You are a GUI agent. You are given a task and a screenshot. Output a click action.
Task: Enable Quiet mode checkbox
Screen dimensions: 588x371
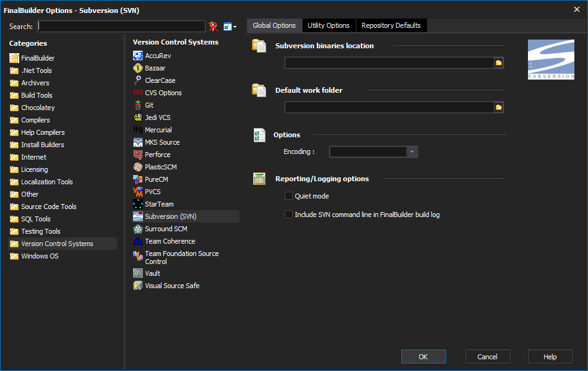(289, 196)
